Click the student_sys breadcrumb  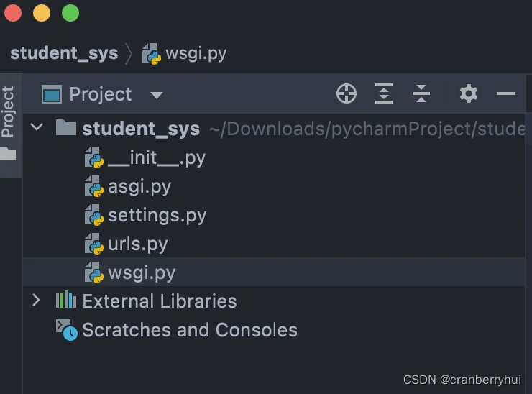click(64, 53)
